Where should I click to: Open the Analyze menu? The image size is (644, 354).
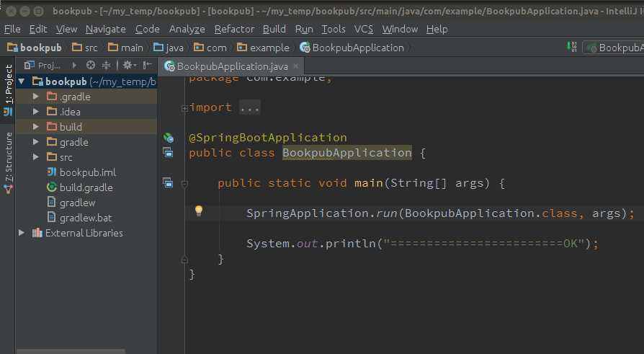click(187, 29)
